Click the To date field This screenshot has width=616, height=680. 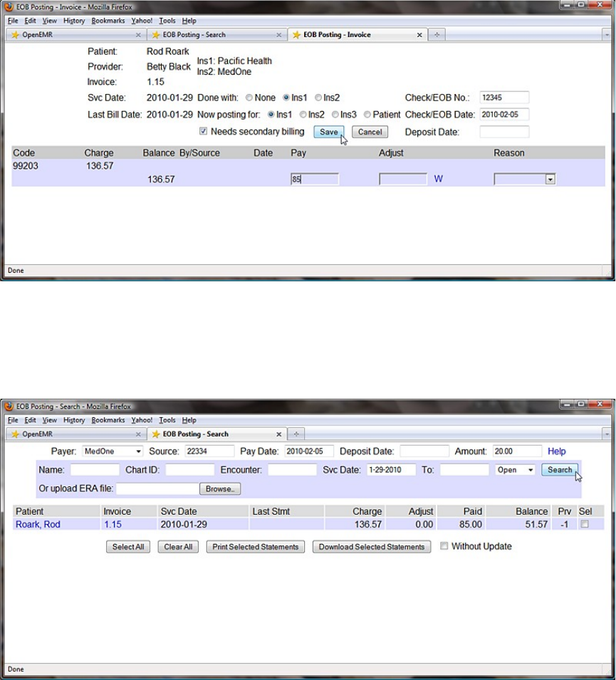tap(464, 470)
